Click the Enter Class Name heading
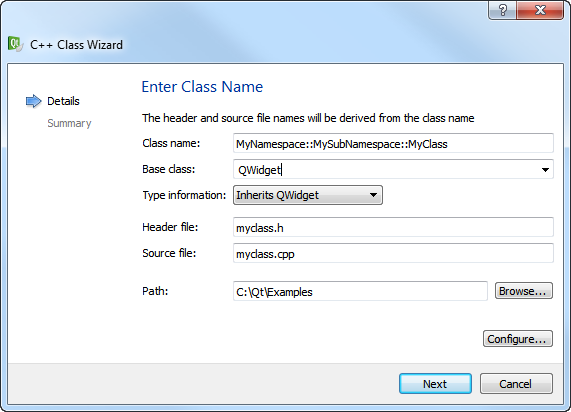This screenshot has height=412, width=571. (202, 87)
